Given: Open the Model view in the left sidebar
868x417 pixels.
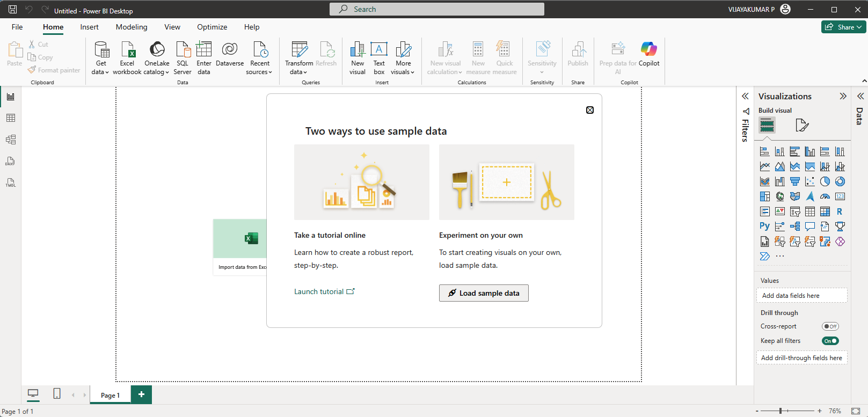Looking at the screenshot, I should [11, 140].
